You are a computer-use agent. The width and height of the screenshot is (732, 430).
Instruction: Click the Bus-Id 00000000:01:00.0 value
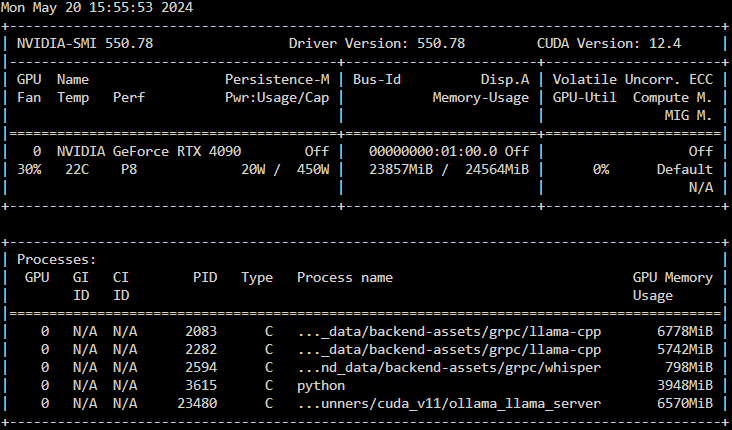pyautogui.click(x=433, y=151)
